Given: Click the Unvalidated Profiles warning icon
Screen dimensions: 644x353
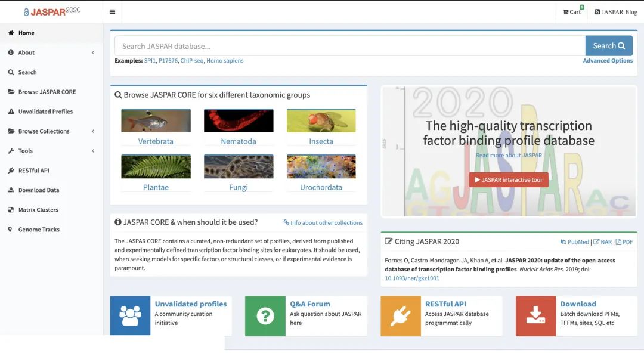Looking at the screenshot, I should point(11,112).
